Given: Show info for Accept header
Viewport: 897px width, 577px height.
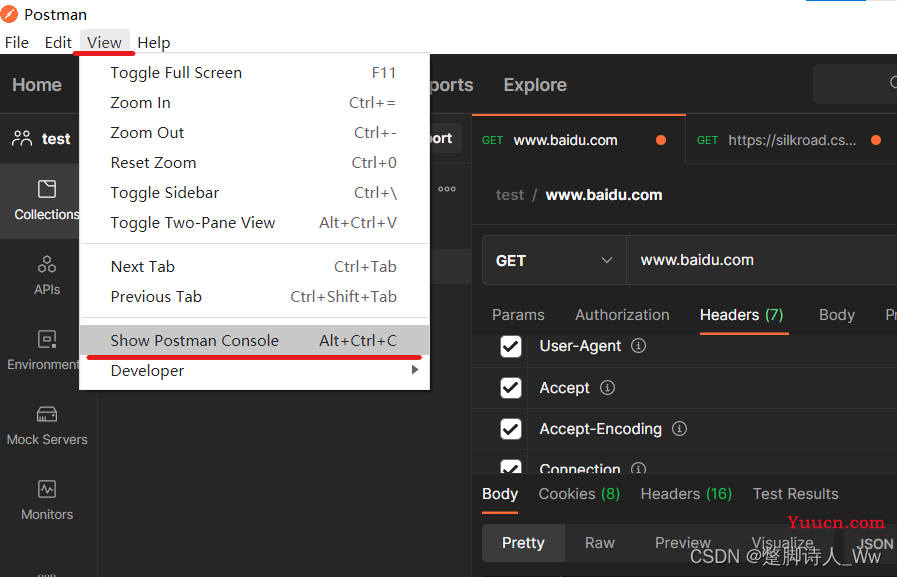Looking at the screenshot, I should click(x=608, y=388).
